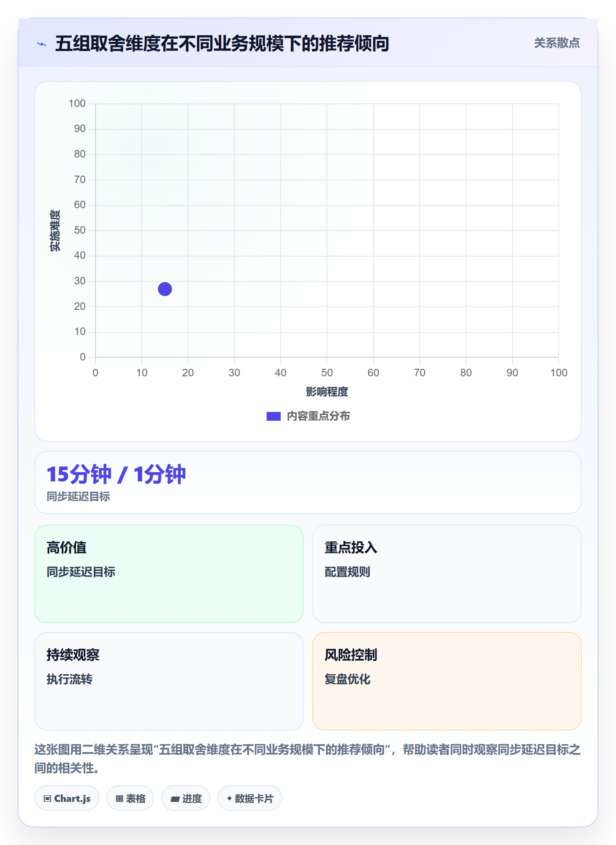Viewport: 616px width, 845px height.
Task: Click 执行流转 text in 持续观察 card
Action: point(70,679)
